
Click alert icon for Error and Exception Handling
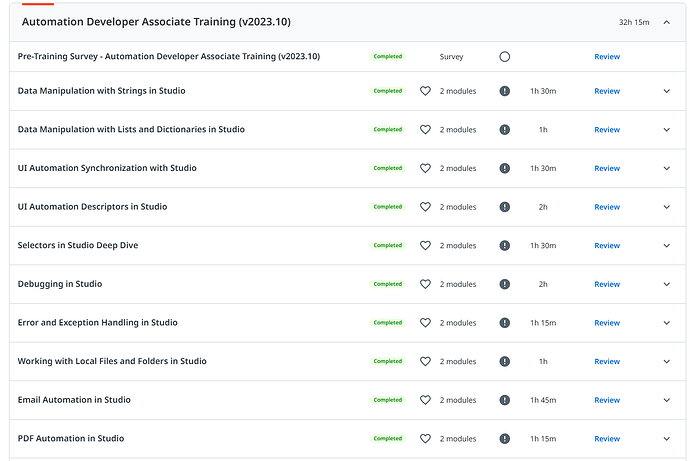click(505, 323)
